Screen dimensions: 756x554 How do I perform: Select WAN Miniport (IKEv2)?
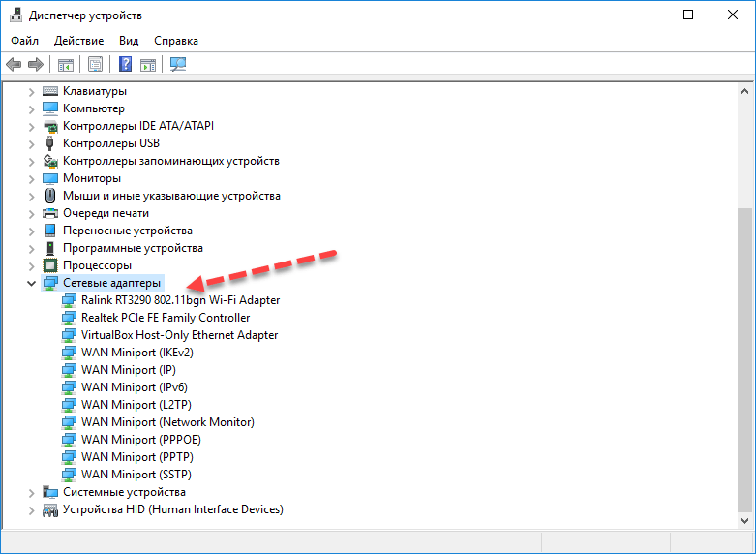click(136, 353)
